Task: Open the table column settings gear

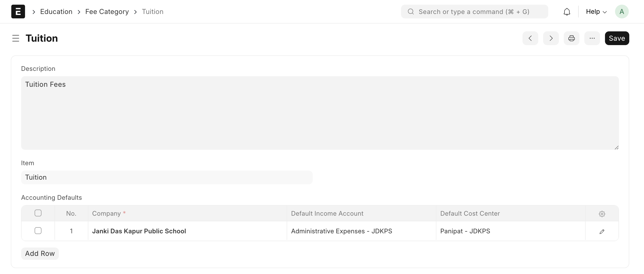Action: point(602,214)
